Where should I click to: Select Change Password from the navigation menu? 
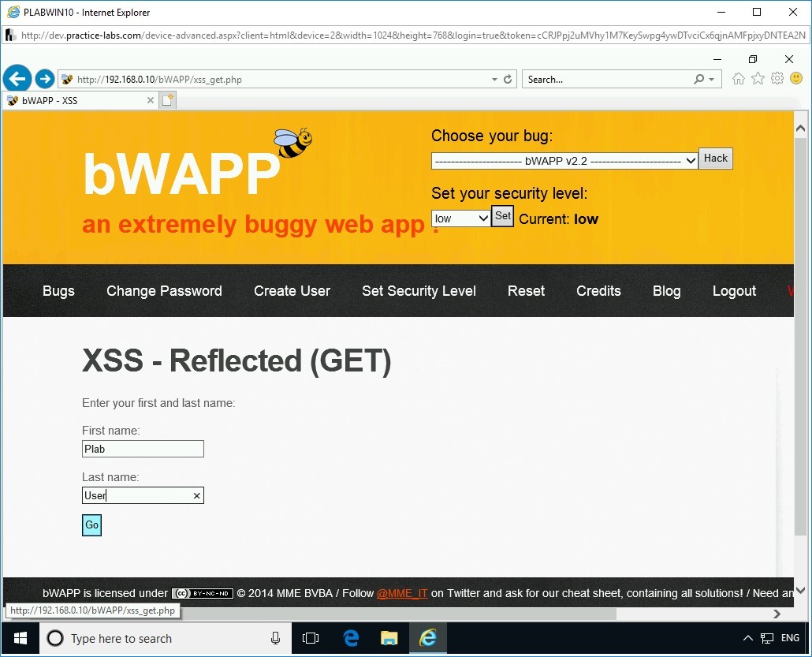(x=164, y=291)
